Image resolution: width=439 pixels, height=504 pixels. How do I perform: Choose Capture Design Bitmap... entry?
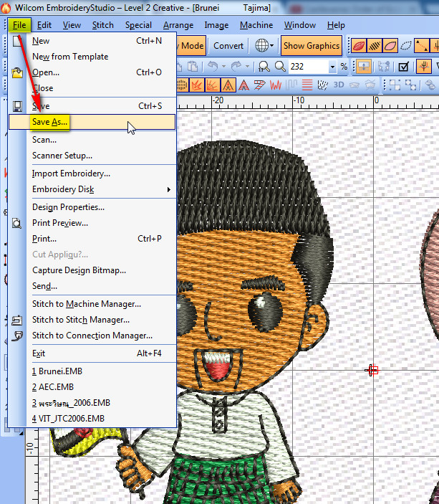(x=79, y=270)
